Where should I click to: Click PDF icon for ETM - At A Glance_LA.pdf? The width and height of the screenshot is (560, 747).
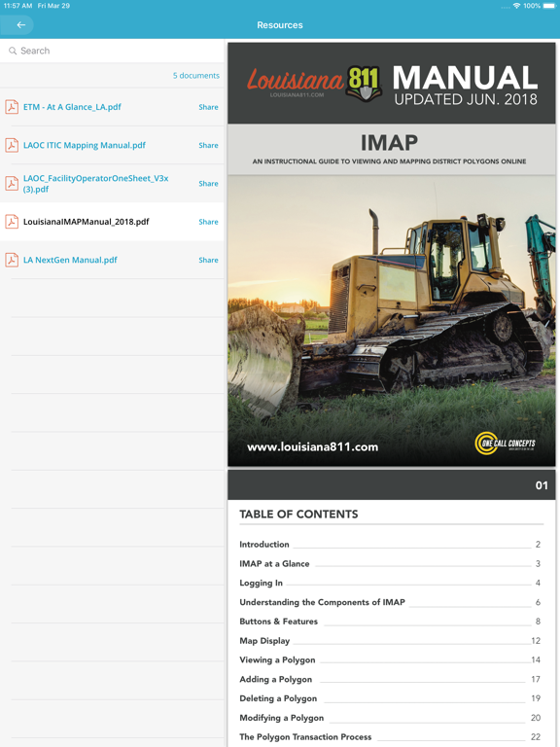pyautogui.click(x=12, y=107)
